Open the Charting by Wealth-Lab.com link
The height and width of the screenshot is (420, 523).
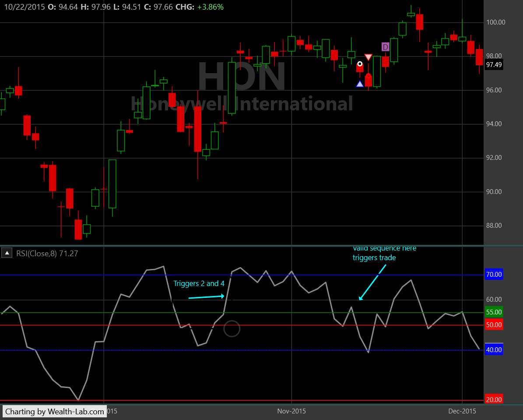click(55, 411)
